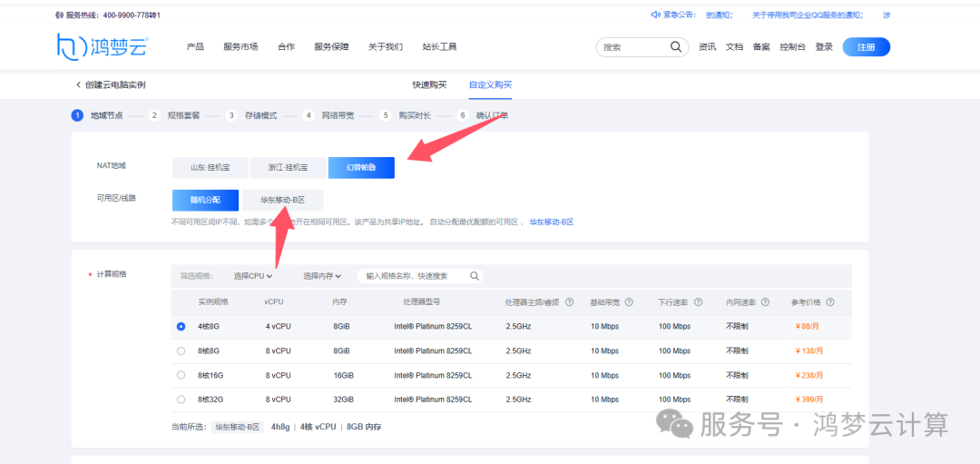The width and height of the screenshot is (980, 464).
Task: Click the 登录 link
Action: [x=824, y=47]
